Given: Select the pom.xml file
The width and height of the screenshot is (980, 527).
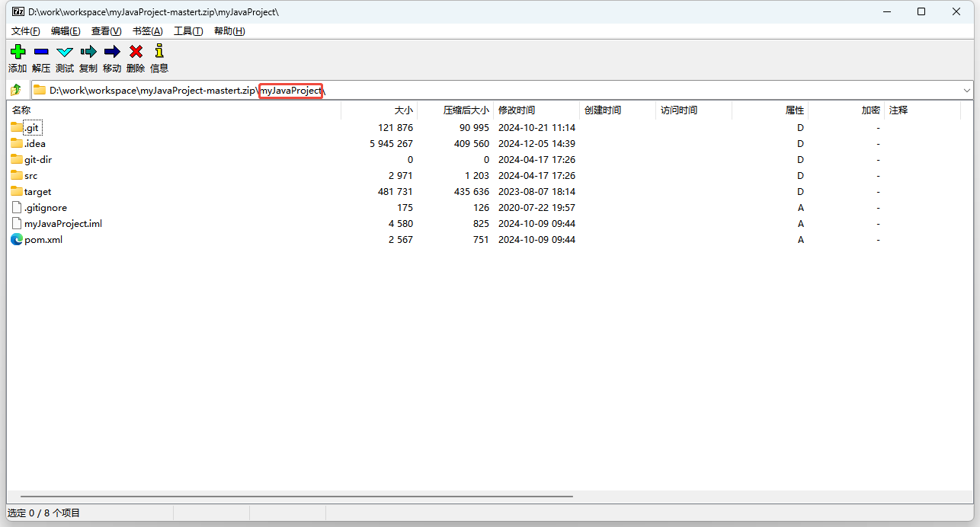Looking at the screenshot, I should pos(43,240).
